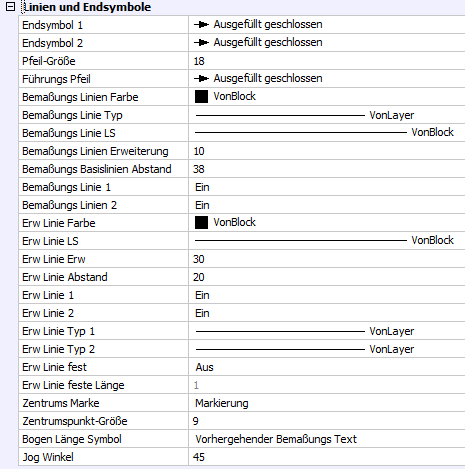Open the Zentrums Marke Markierung dropdown
465x469 pixels.
327,403
